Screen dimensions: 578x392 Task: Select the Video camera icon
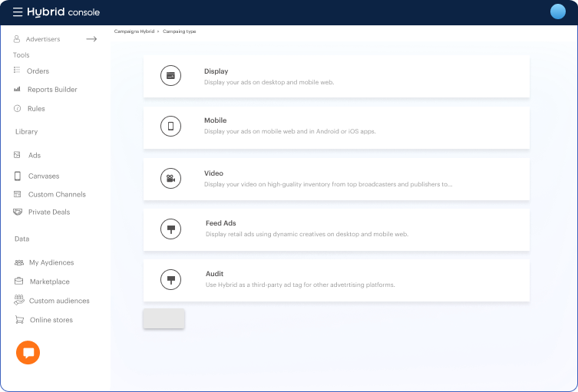coord(170,178)
